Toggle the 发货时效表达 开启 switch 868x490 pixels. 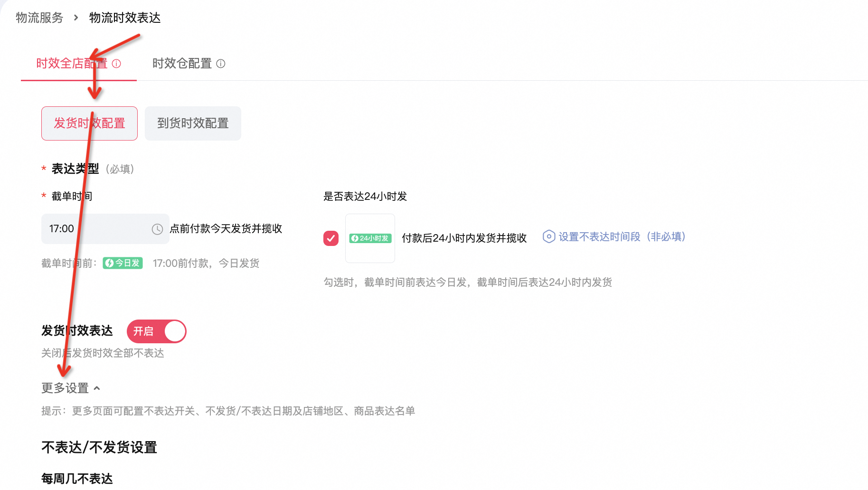[x=156, y=331]
